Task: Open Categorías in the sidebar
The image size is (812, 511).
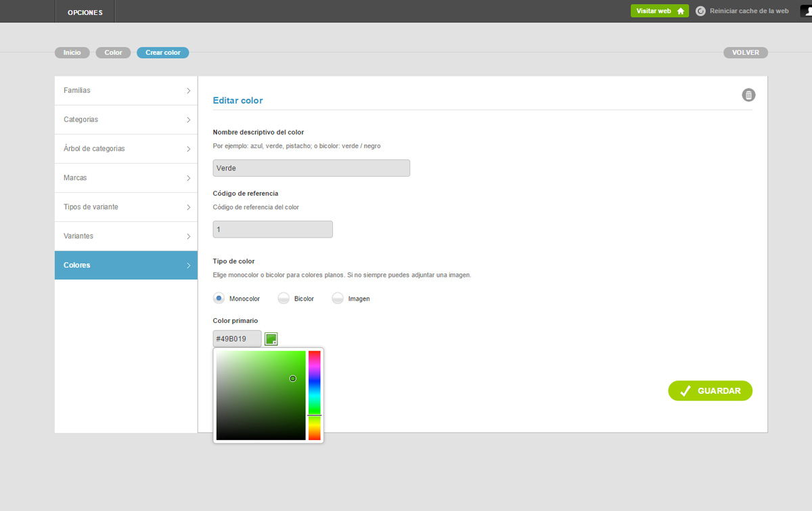Action: click(126, 120)
